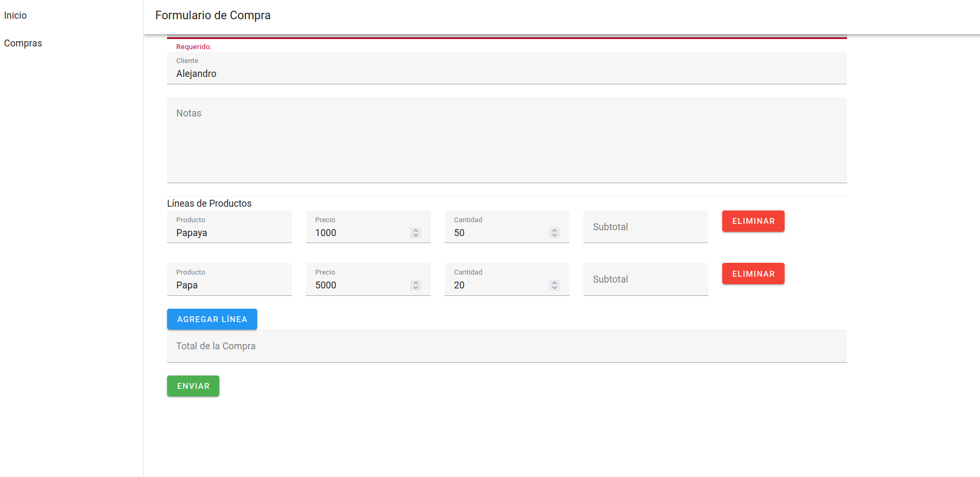The width and height of the screenshot is (980, 477).
Task: Decrease the Papa price with down arrow
Action: click(x=416, y=287)
